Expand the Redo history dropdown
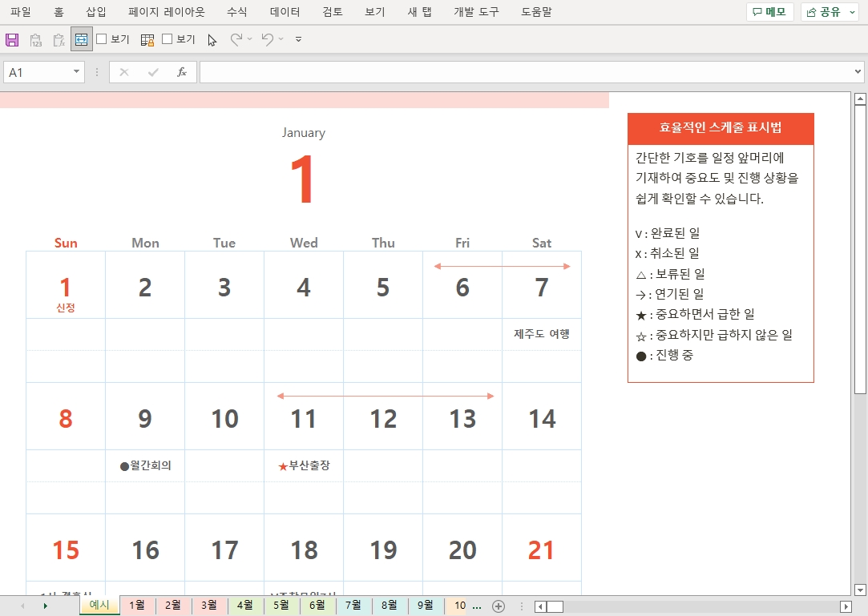Image resolution: width=868 pixels, height=616 pixels. (250, 39)
